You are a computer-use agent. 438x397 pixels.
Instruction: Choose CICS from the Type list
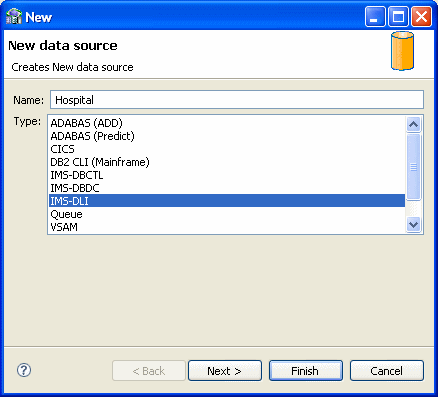click(x=227, y=149)
